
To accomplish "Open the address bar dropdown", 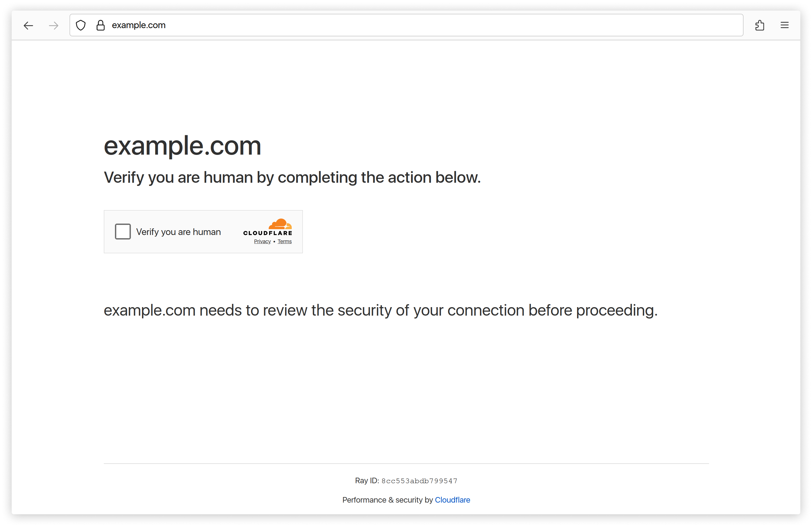I will pyautogui.click(x=734, y=25).
